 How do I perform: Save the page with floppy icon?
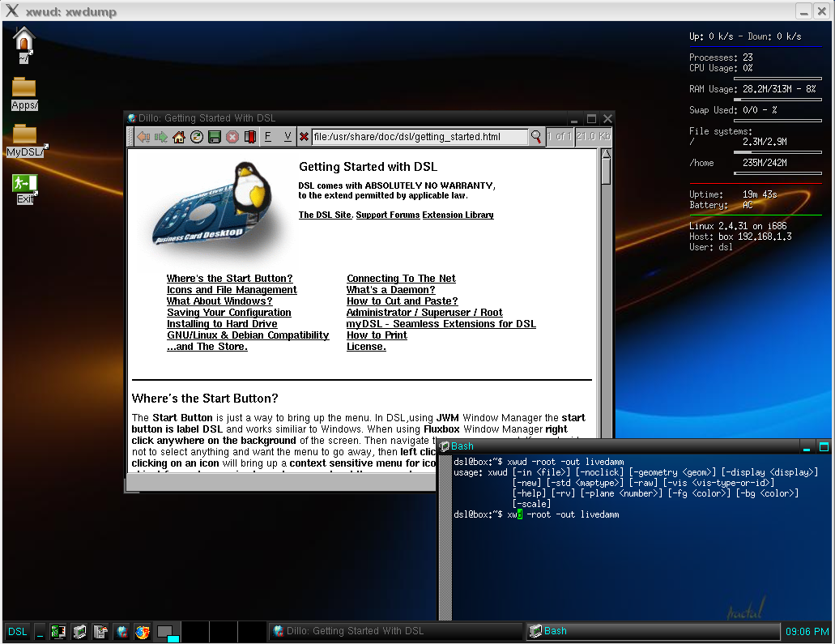tap(215, 137)
